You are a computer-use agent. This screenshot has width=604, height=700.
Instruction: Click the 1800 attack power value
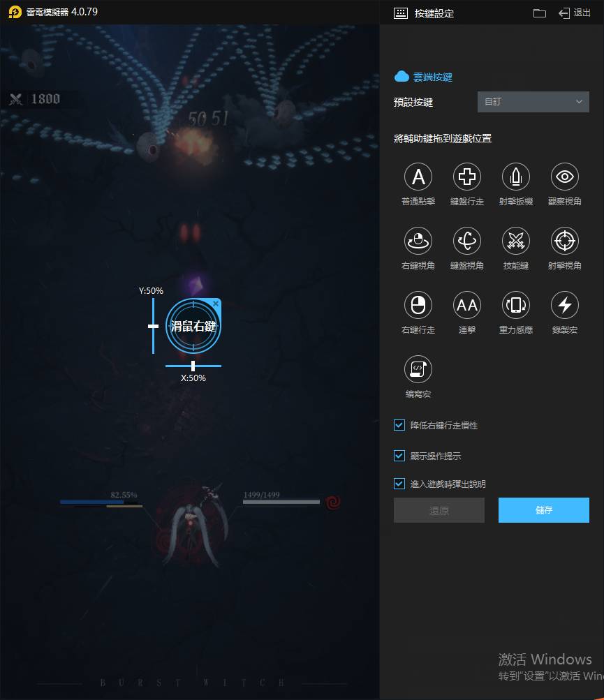[x=45, y=99]
